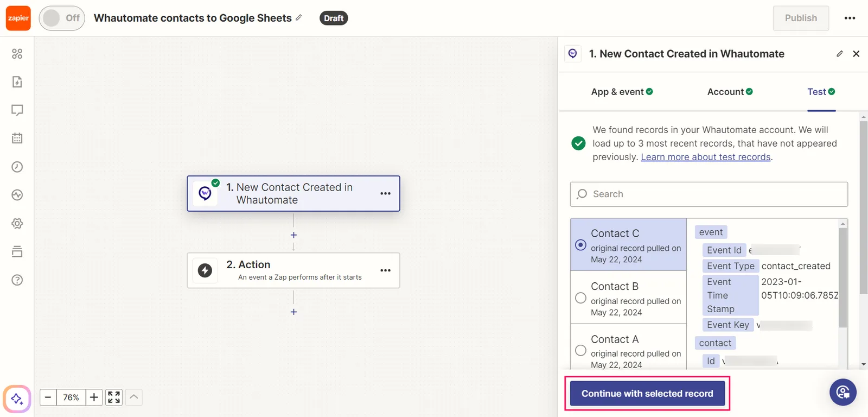Open the help question mark icon
Viewport: 868px width, 417px height.
point(17,280)
